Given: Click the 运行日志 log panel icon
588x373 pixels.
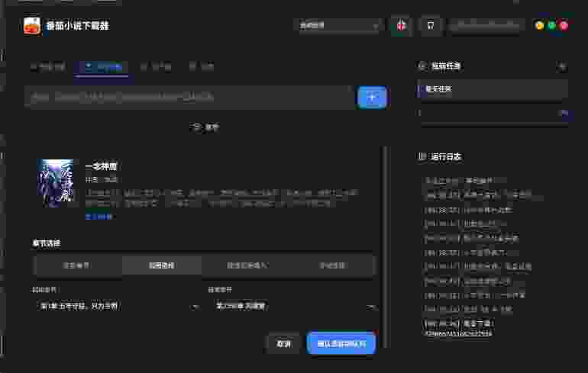Looking at the screenshot, I should tap(422, 156).
